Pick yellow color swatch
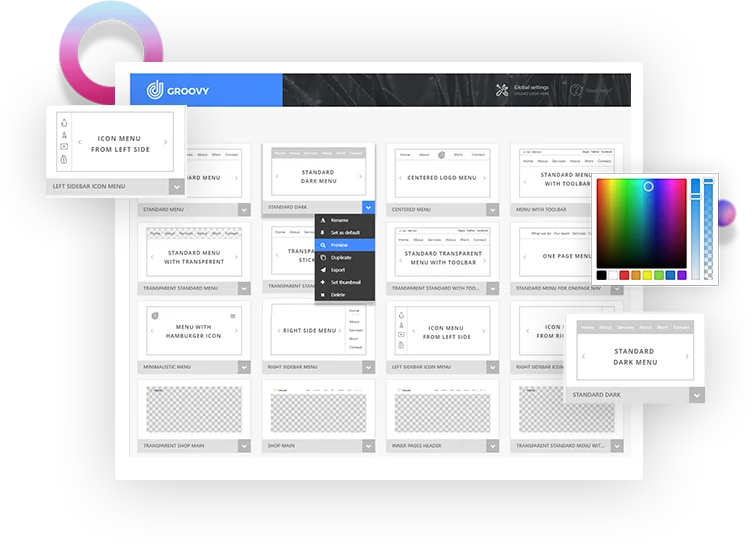This screenshot has height=544, width=752. tap(647, 275)
